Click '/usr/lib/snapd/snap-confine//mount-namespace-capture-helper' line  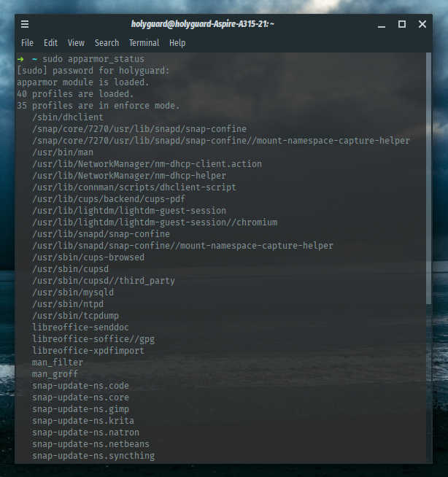182,246
